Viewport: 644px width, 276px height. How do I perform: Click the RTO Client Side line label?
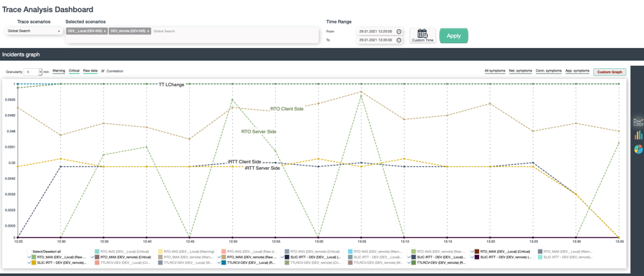point(287,109)
